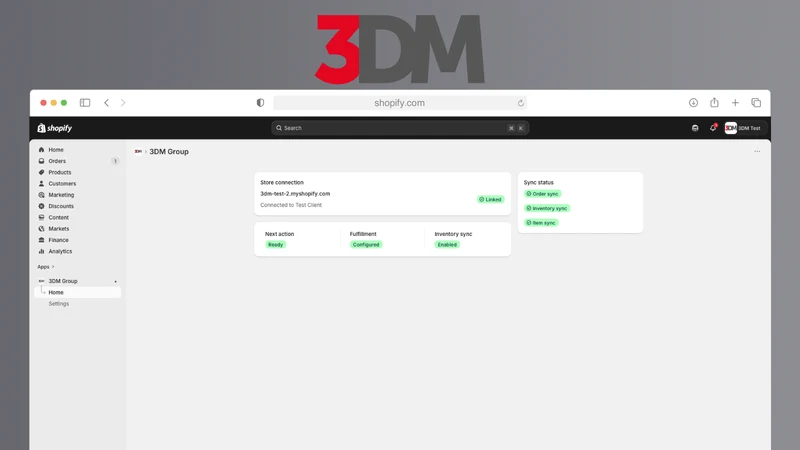Toggle the Safari sidebar icon
This screenshot has height=450, width=800.
85,103
